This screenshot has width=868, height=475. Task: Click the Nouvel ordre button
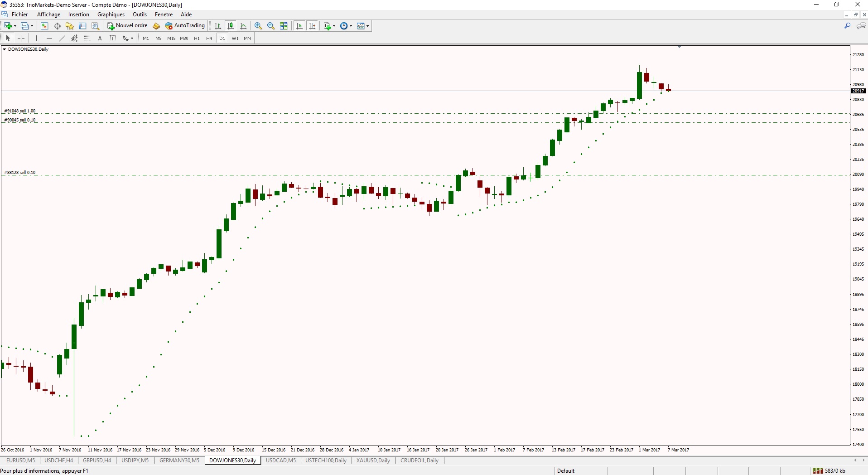(x=127, y=26)
